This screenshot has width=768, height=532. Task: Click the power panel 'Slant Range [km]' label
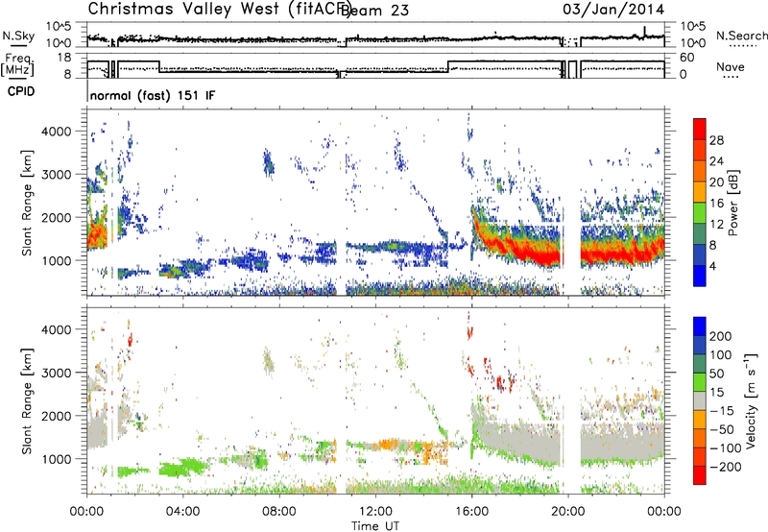tap(27, 203)
